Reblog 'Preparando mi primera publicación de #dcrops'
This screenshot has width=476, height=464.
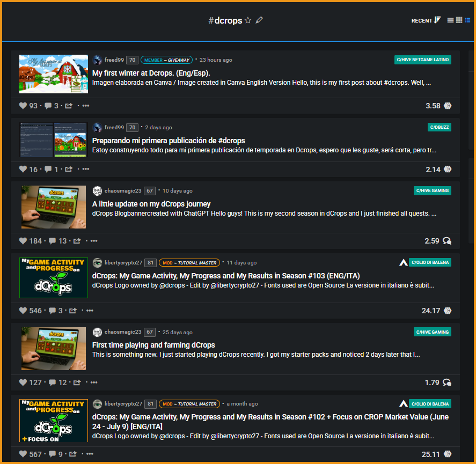[69, 169]
